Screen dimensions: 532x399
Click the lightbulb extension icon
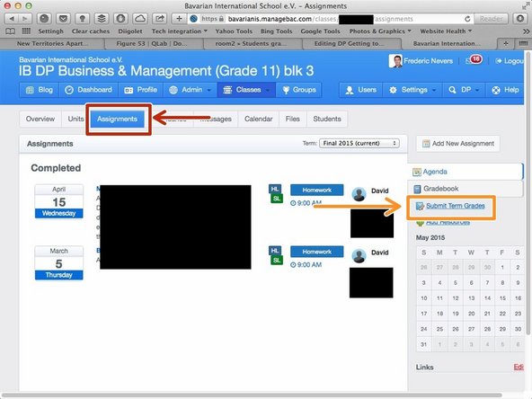tap(82, 19)
